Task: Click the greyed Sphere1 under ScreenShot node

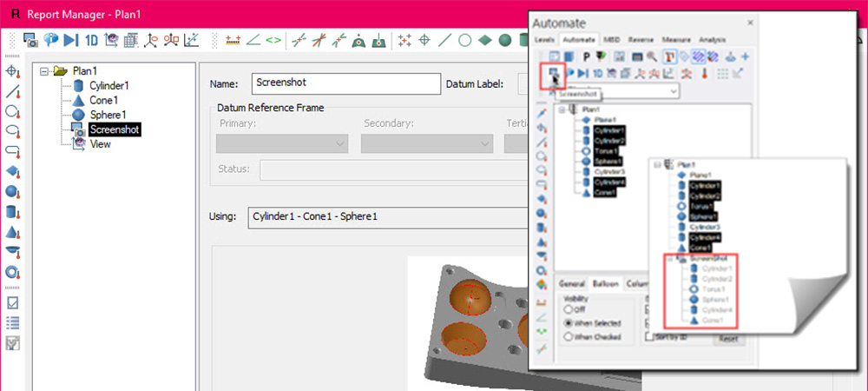Action: (x=716, y=300)
